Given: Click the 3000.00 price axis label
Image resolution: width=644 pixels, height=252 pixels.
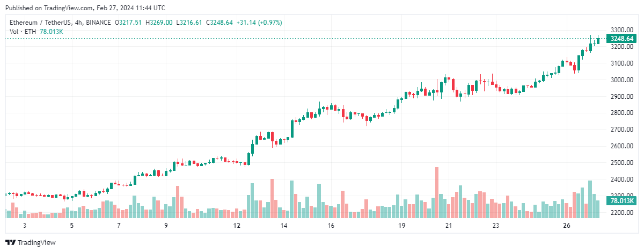Looking at the screenshot, I should (x=621, y=80).
